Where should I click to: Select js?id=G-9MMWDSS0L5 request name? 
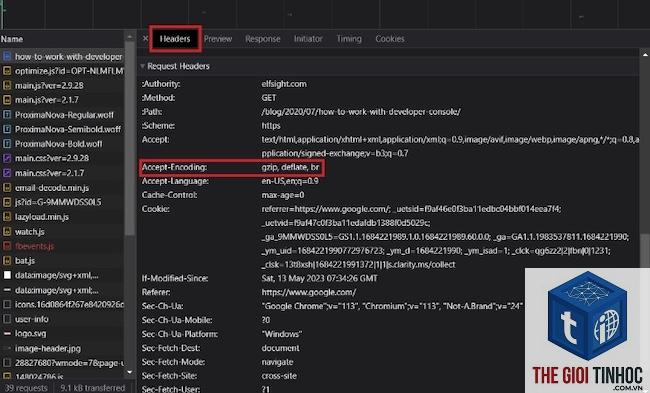click(x=58, y=202)
